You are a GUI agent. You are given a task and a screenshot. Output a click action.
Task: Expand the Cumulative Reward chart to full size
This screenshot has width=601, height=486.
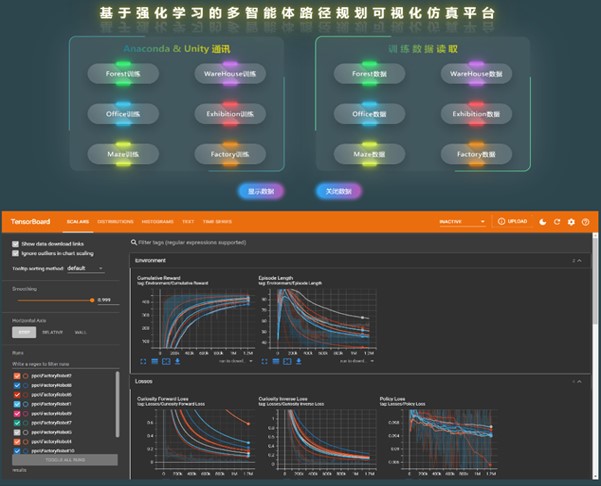(143, 361)
